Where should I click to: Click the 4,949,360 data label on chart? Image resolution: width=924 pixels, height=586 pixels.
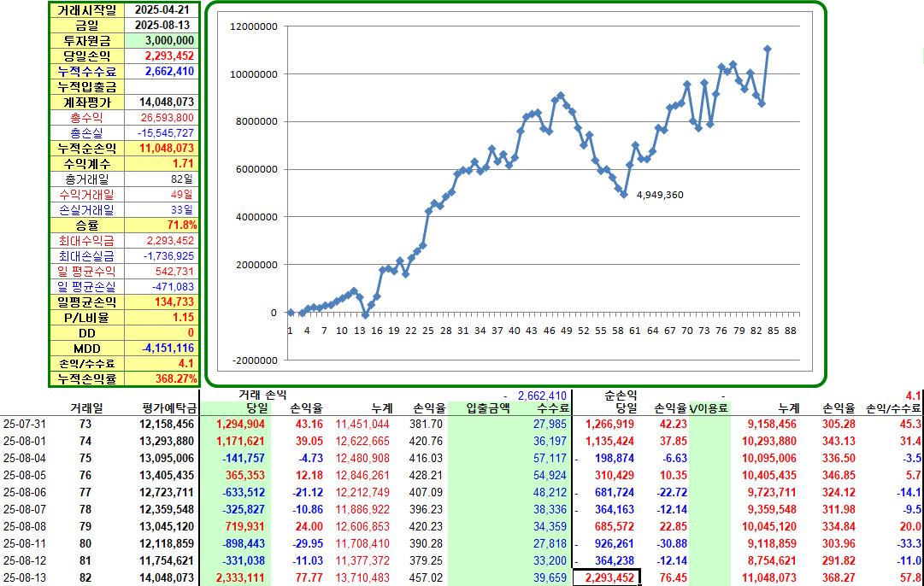(x=660, y=195)
